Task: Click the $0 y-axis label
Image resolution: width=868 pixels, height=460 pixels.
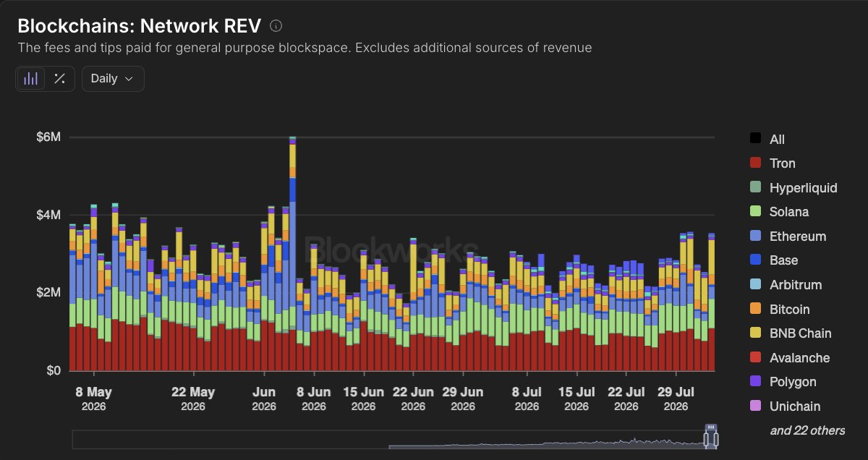Action: pyautogui.click(x=55, y=370)
